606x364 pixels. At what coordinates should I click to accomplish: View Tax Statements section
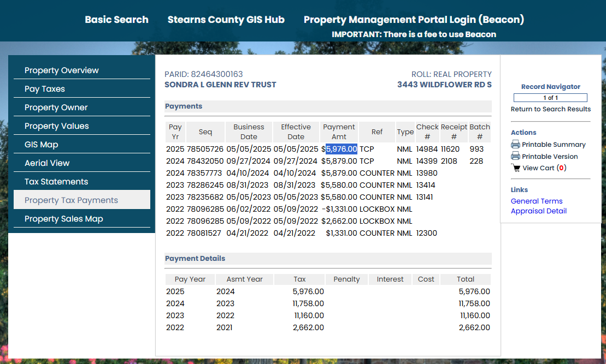[56, 182]
